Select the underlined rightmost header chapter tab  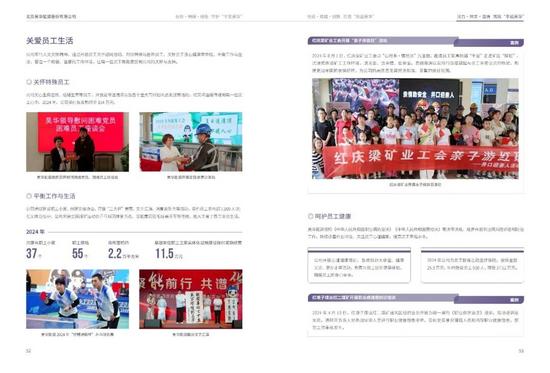pyautogui.click(x=490, y=16)
